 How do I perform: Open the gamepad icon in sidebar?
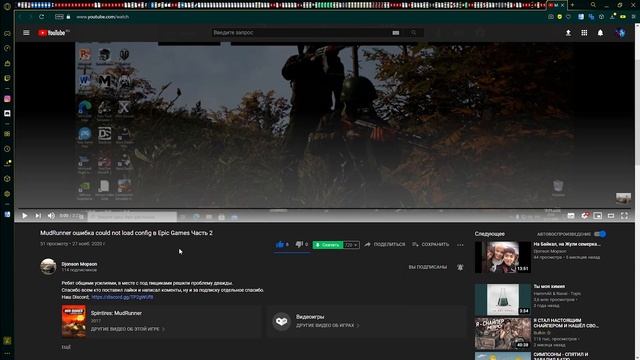coord(7,33)
